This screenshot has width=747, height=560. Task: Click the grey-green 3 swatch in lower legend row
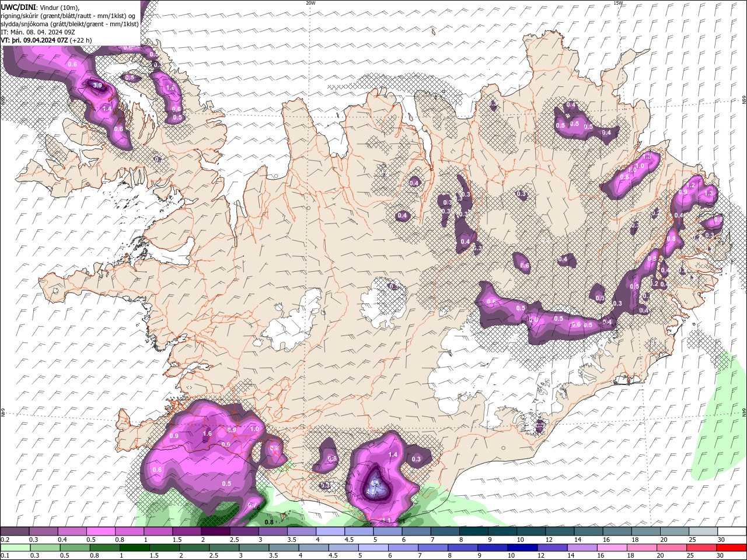(254, 548)
